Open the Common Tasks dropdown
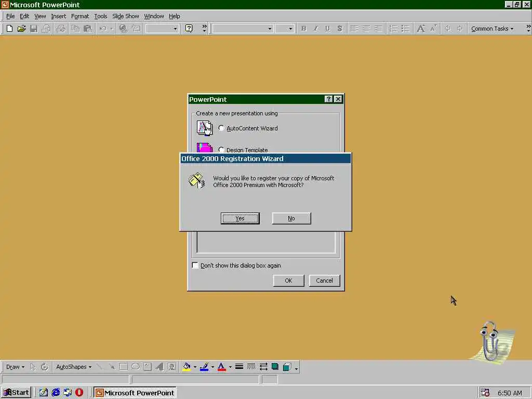 pos(492,29)
